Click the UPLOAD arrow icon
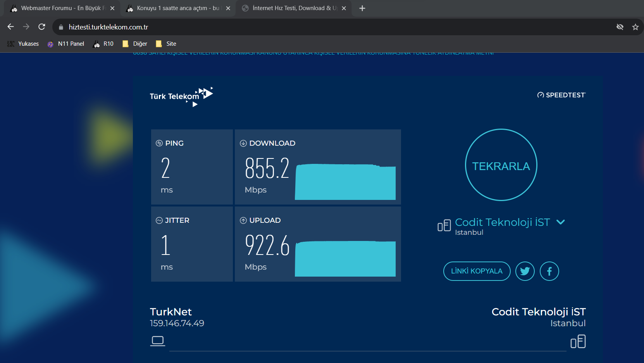Viewport: 644px width, 363px height. (x=243, y=220)
